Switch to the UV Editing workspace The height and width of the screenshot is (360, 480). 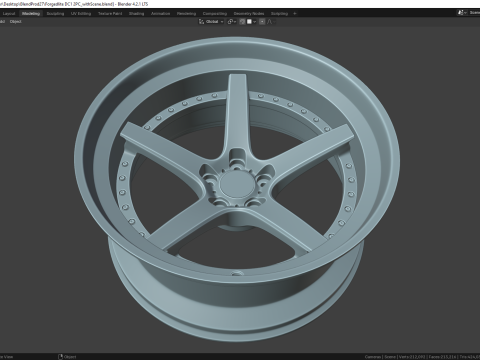tap(81, 14)
